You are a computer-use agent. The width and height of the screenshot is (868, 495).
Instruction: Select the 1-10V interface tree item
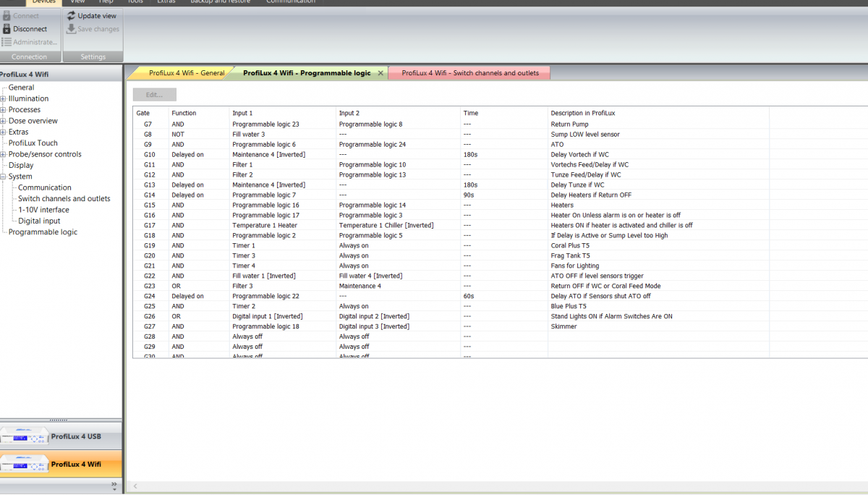tap(43, 210)
